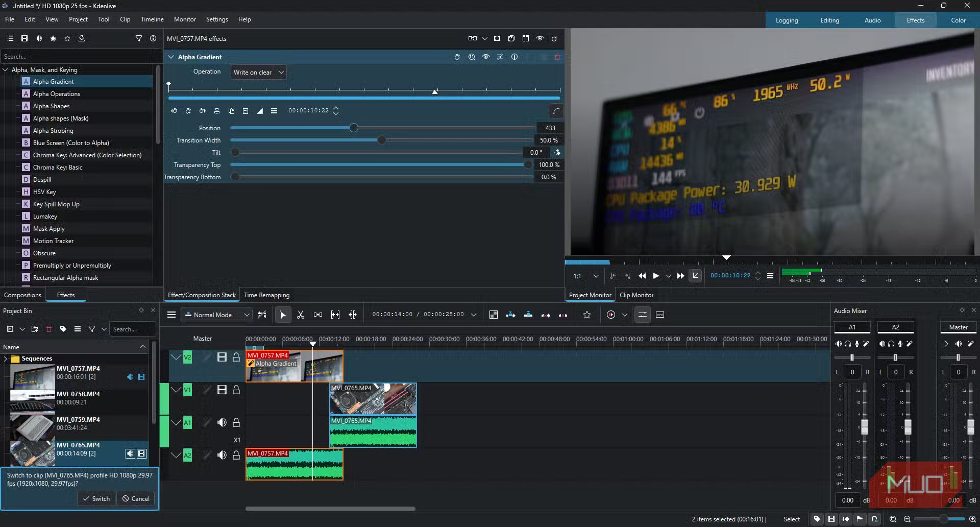This screenshot has width=980, height=527.
Task: Switch to the Clip Monitor tab
Action: point(636,295)
